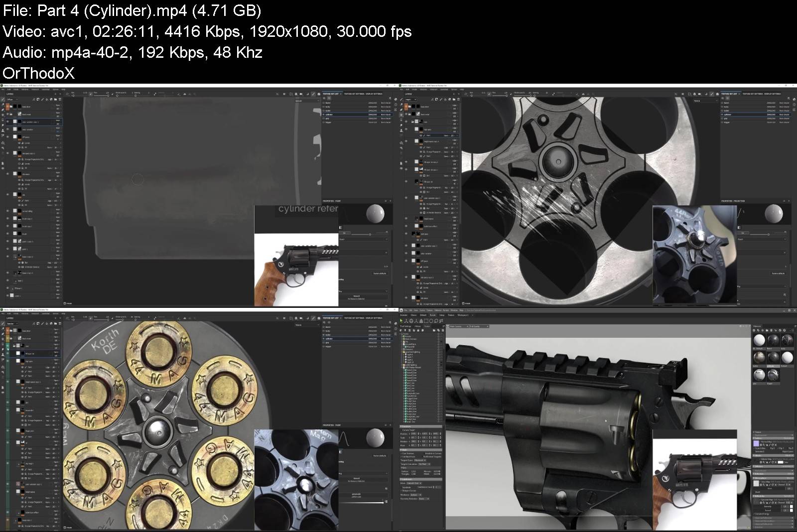Click the add folder icon in top-left Layers panel
Viewport: 797px width, 532px height.
[x=55, y=100]
